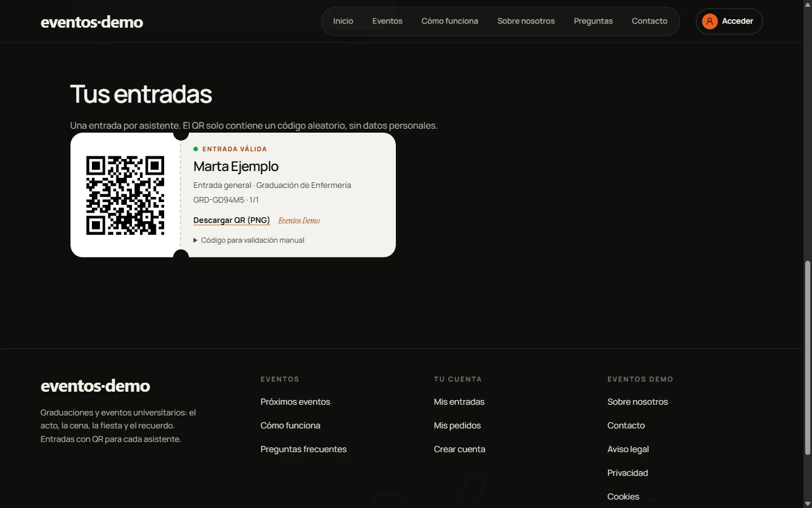Click the Contacto link in the footer
This screenshot has height=508, width=812.
click(x=626, y=426)
